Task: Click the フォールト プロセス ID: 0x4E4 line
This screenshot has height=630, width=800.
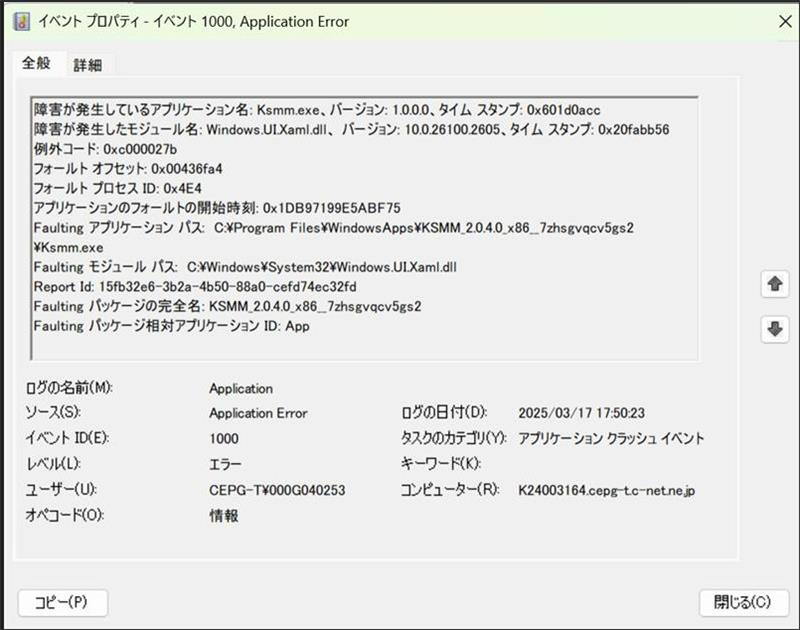Action: 117,188
